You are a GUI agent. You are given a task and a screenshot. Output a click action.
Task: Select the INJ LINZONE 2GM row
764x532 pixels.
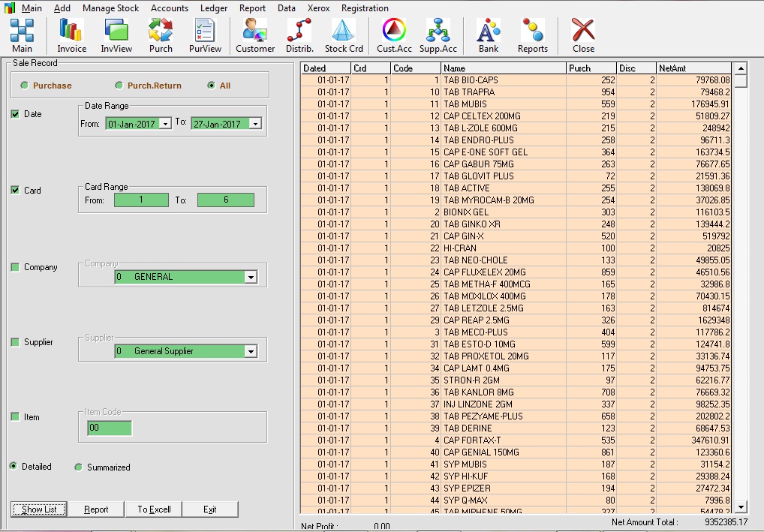pyautogui.click(x=516, y=404)
